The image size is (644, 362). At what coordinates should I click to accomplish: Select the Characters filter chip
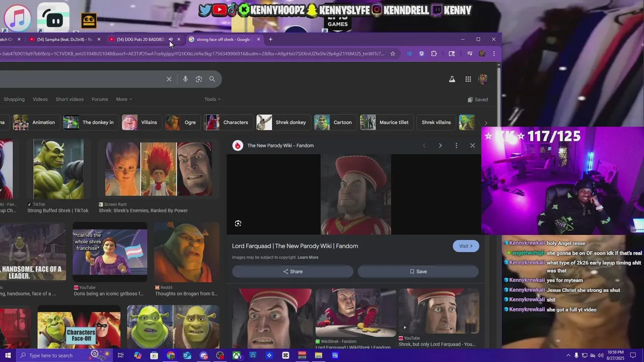pos(227,122)
